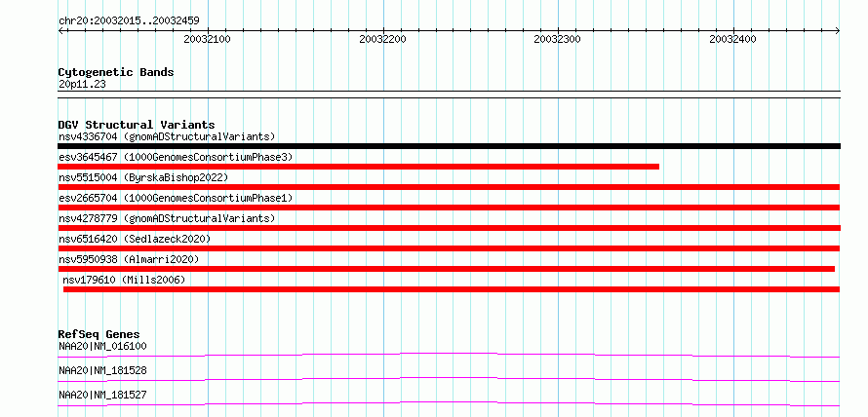868x417 pixels.
Task: Click ruler coordinate 20032200
Action: pyautogui.click(x=382, y=39)
